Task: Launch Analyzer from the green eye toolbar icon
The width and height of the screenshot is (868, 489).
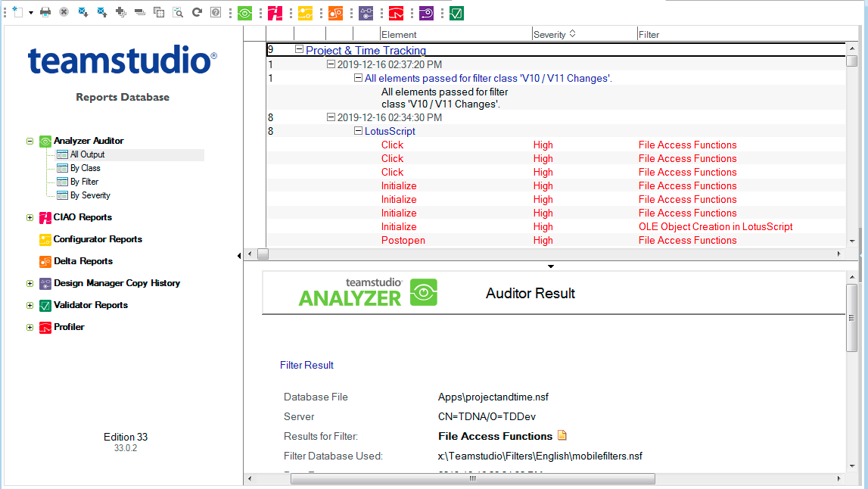Action: 244,13
